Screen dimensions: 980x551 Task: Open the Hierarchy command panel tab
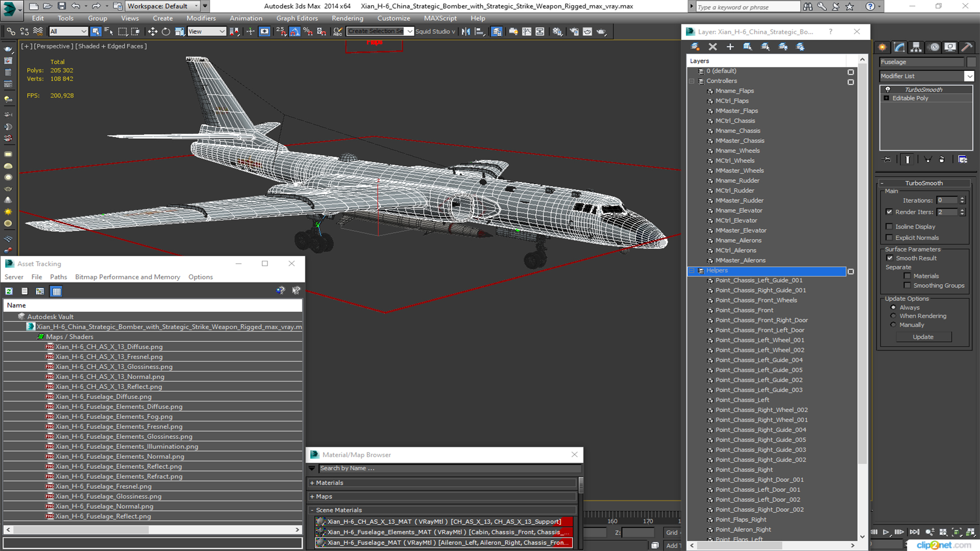(x=916, y=47)
